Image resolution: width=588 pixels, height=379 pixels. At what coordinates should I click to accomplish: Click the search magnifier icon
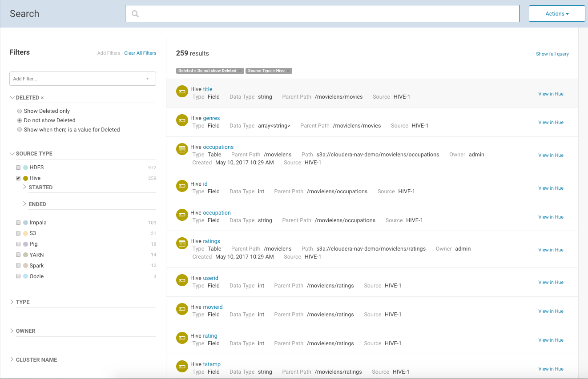[135, 14]
